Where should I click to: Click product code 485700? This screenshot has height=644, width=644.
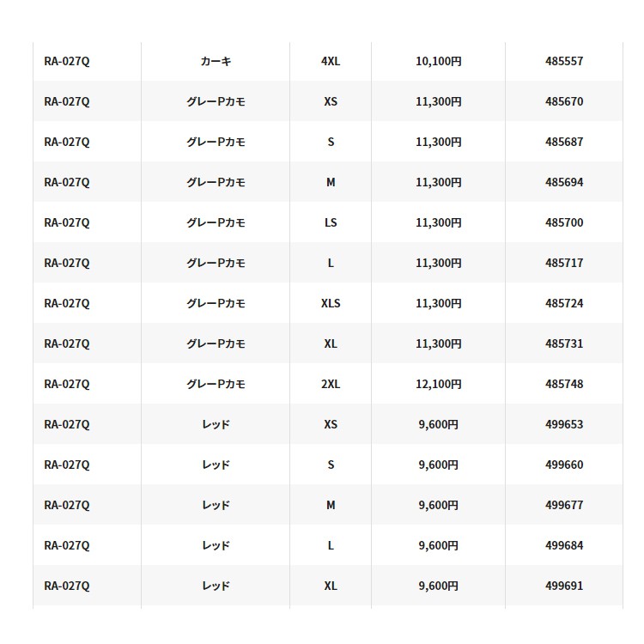(563, 222)
